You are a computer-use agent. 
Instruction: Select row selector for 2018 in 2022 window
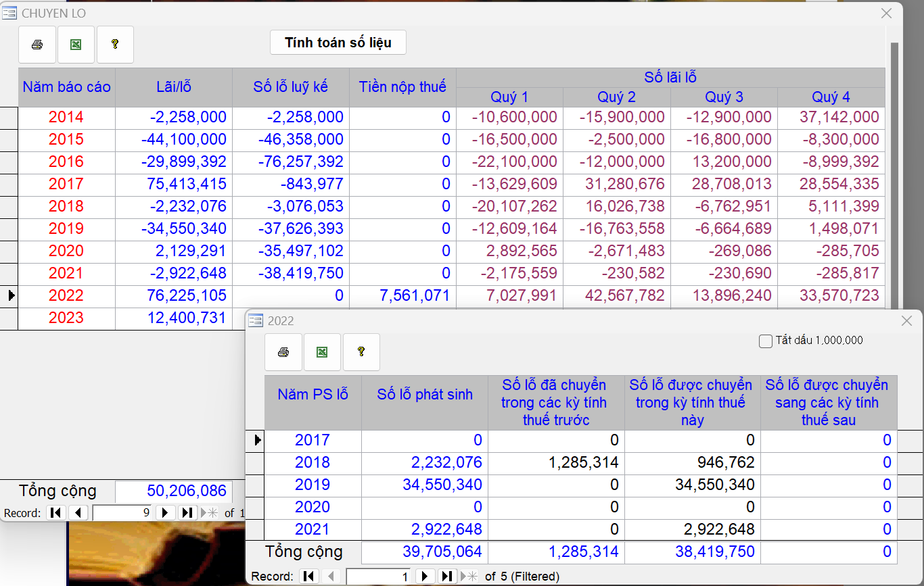(x=254, y=463)
